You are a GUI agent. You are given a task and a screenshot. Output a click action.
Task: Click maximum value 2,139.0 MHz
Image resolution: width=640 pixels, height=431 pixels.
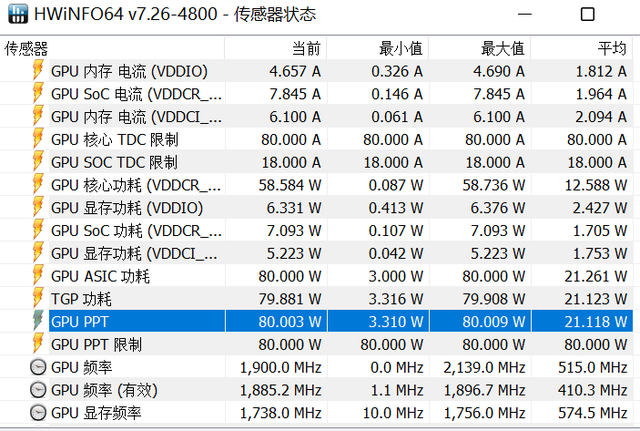click(484, 368)
